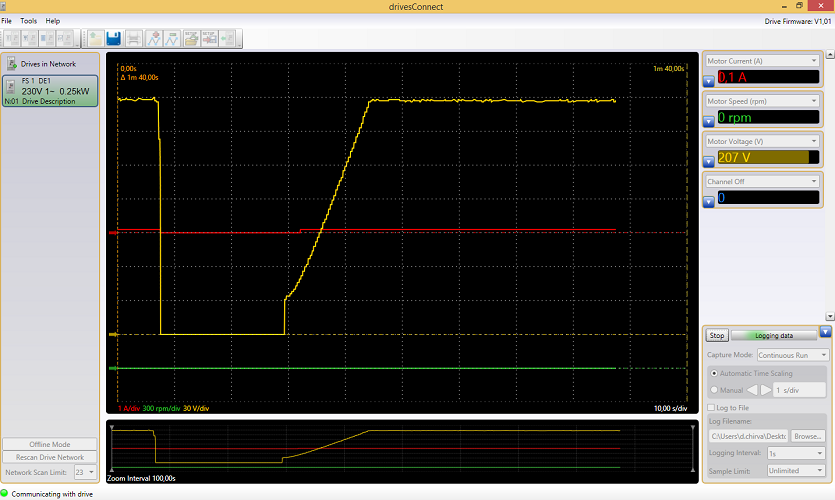Open the Motor Speed (rpm) channel dropdown
The height and width of the screenshot is (500, 835).
(762, 101)
